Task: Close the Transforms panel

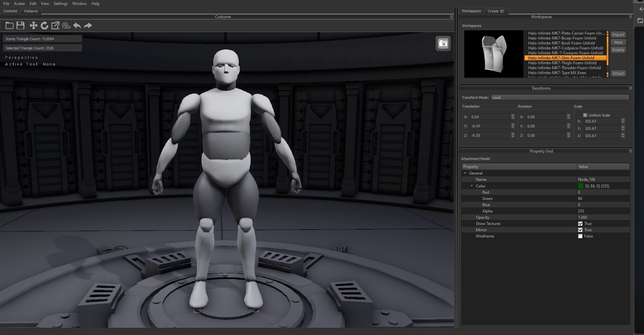Action: point(630,88)
